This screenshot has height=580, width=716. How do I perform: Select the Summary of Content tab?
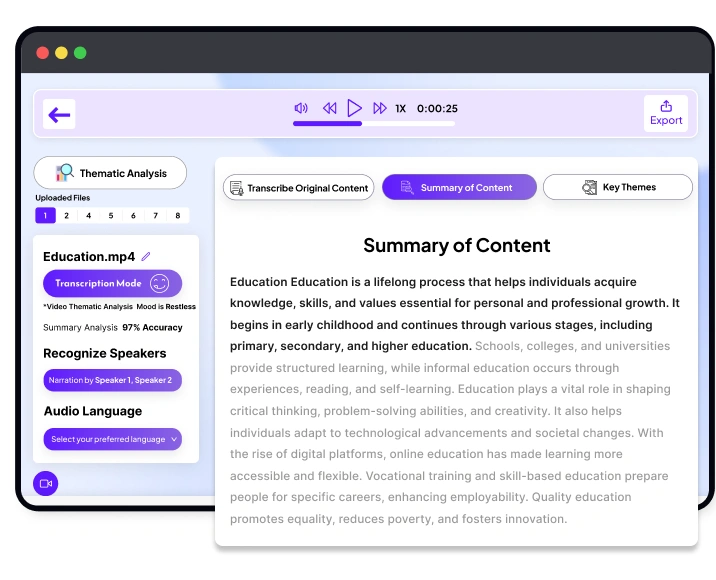tap(459, 187)
